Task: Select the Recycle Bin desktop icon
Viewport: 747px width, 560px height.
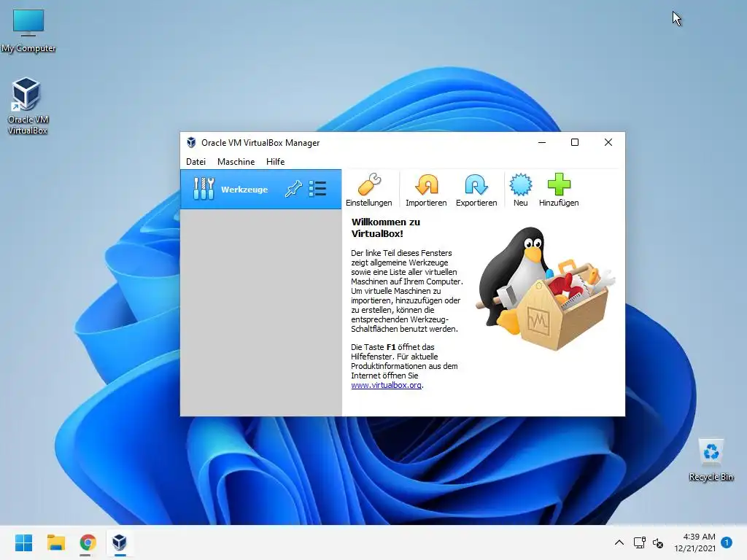Action: pos(711,460)
